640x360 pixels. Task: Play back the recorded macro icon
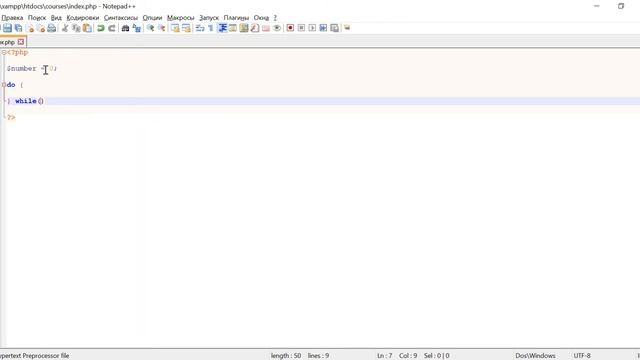(x=312, y=28)
